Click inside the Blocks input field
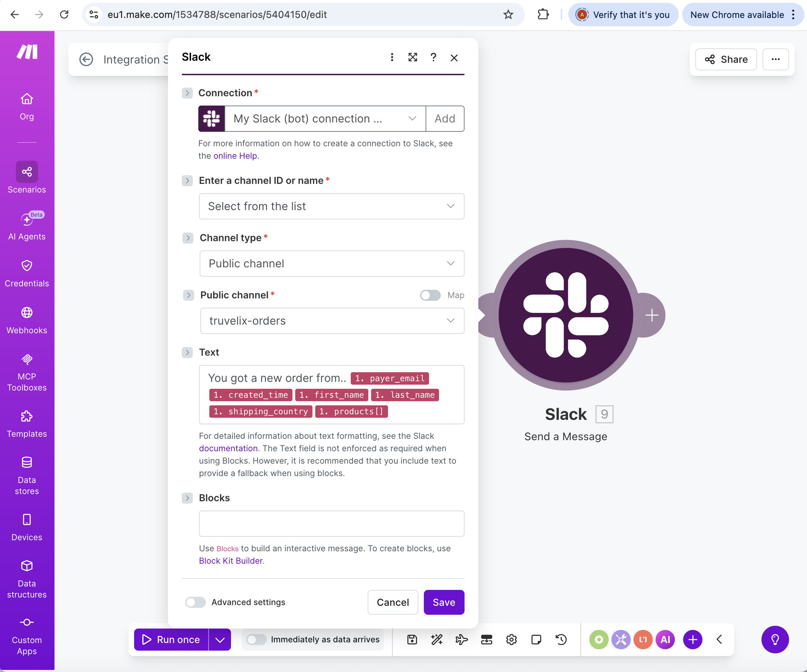This screenshot has width=807, height=672. [331, 523]
